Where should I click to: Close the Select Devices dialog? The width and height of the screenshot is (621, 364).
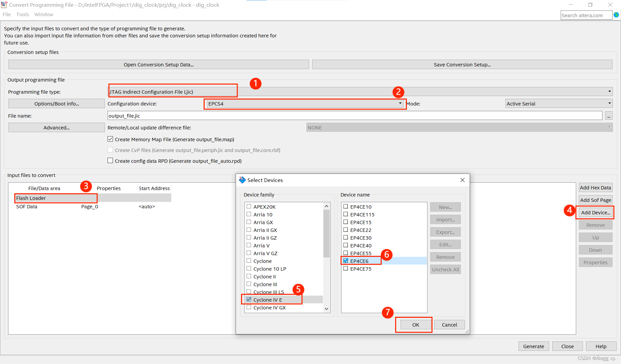point(463,180)
